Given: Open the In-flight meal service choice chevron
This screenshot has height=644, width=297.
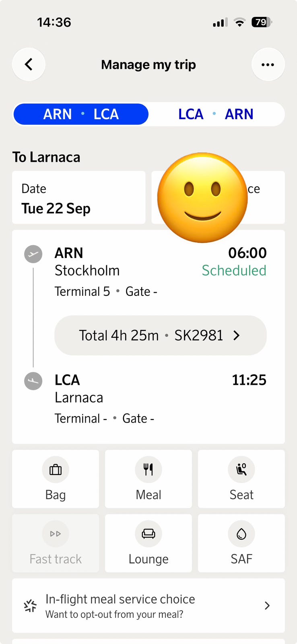Looking at the screenshot, I should 267,605.
